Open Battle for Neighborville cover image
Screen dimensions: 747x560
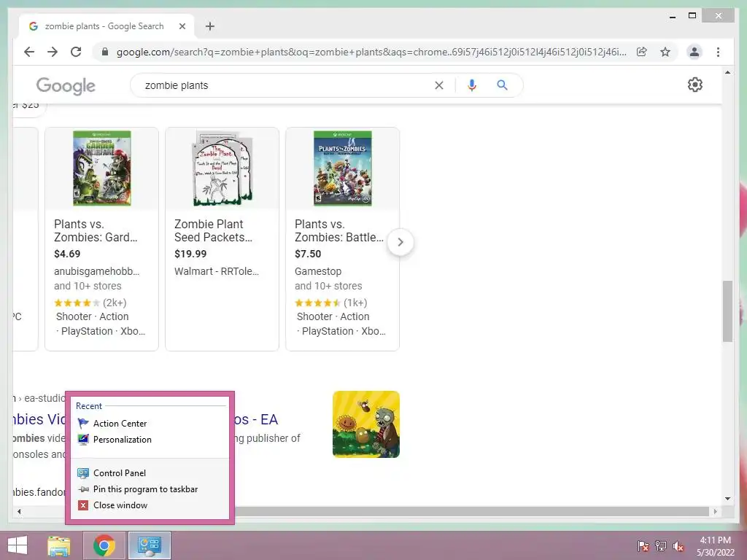[343, 168]
